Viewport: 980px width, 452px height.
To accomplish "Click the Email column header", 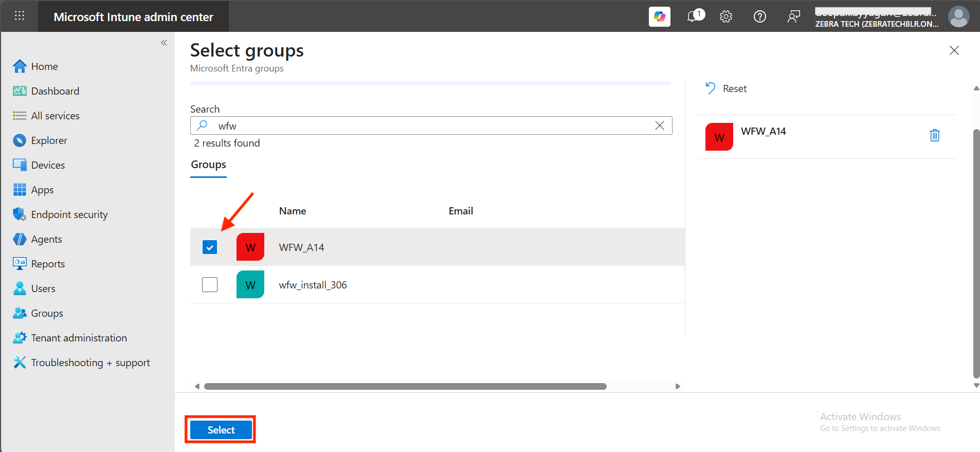I will click(461, 211).
